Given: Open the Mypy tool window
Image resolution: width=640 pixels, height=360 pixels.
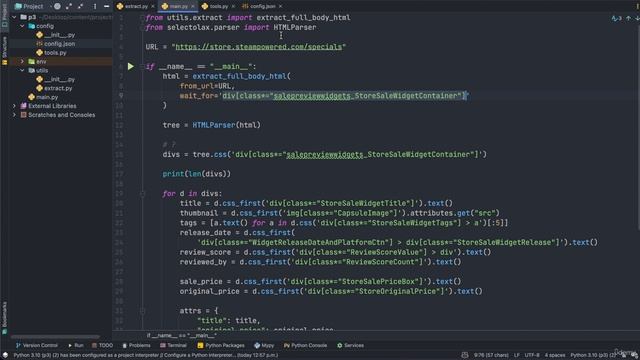Looking at the screenshot, I should pyautogui.click(x=264, y=346).
